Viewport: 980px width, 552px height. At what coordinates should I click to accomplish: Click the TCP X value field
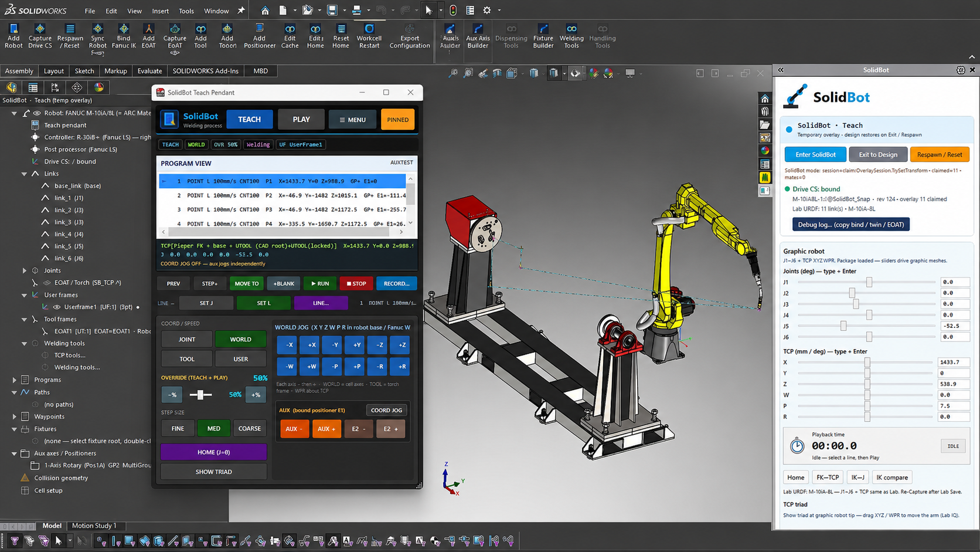(x=953, y=363)
